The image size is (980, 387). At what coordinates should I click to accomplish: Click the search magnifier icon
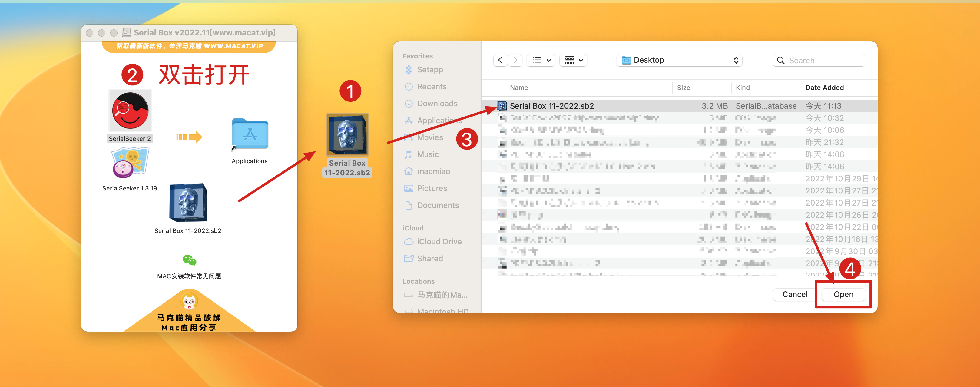point(781,61)
